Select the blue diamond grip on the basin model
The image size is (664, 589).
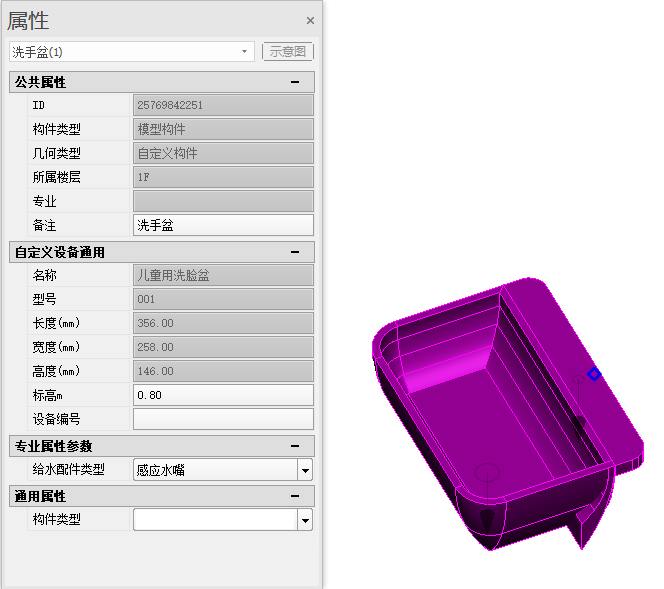coord(594,374)
